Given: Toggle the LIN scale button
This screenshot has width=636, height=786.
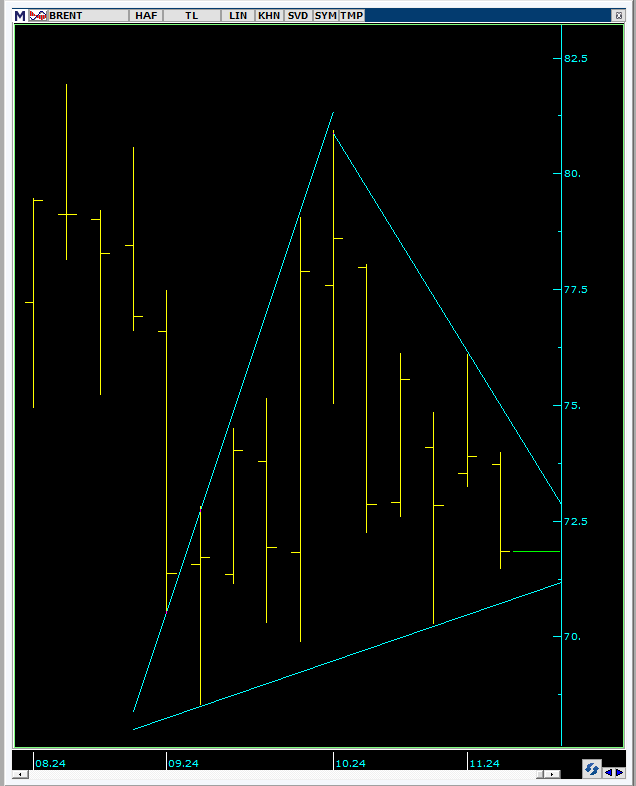Looking at the screenshot, I should [238, 16].
